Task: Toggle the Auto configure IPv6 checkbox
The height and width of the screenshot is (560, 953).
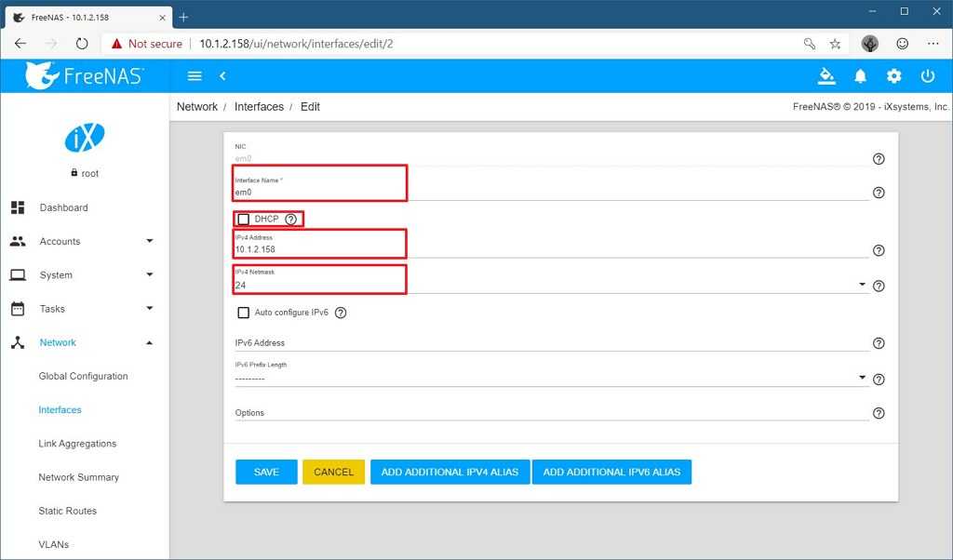Action: pos(244,313)
